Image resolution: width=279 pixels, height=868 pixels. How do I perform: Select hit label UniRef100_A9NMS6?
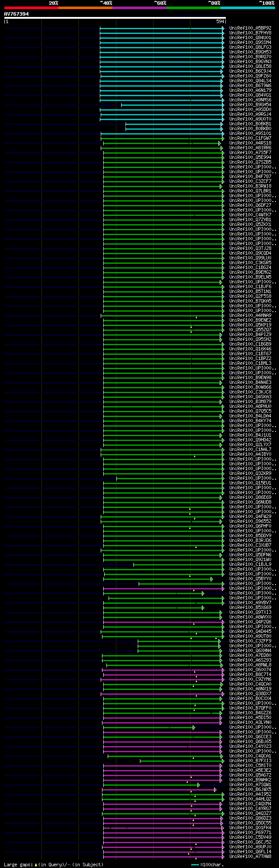pyautogui.click(x=250, y=100)
